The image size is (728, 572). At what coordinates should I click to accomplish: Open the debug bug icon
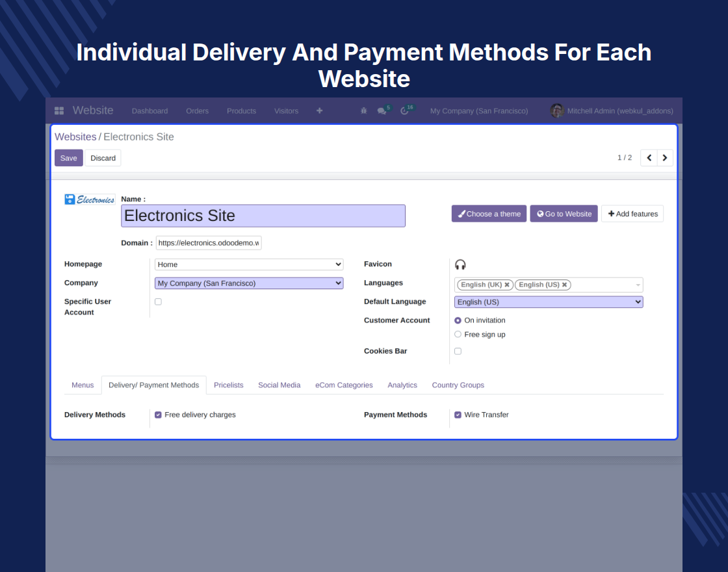(x=363, y=110)
